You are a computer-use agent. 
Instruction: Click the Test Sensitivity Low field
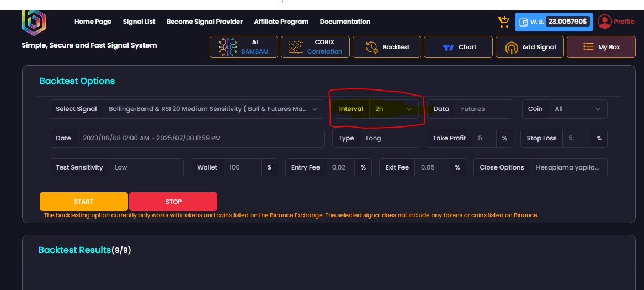point(146,167)
